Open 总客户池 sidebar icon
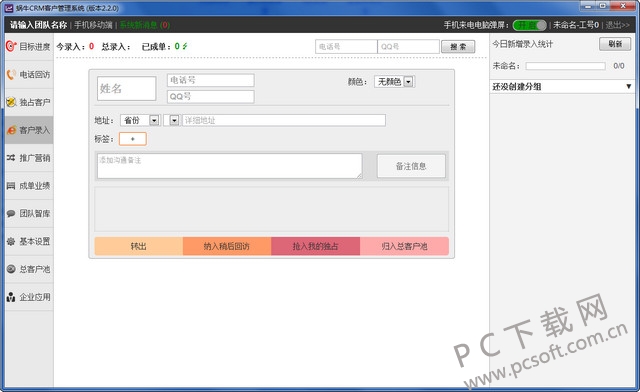The width and height of the screenshot is (640, 392). click(x=11, y=269)
